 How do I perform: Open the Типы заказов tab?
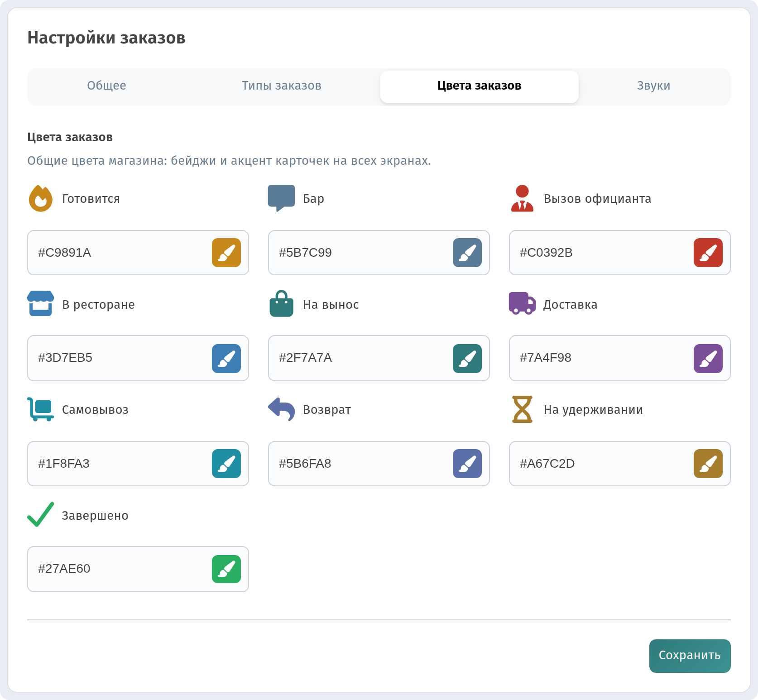(x=282, y=86)
